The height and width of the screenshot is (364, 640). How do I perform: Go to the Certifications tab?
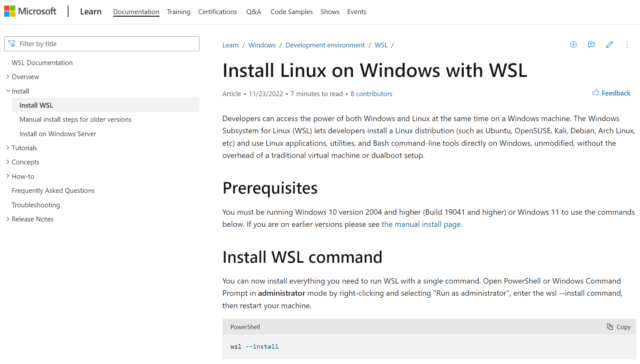click(217, 12)
